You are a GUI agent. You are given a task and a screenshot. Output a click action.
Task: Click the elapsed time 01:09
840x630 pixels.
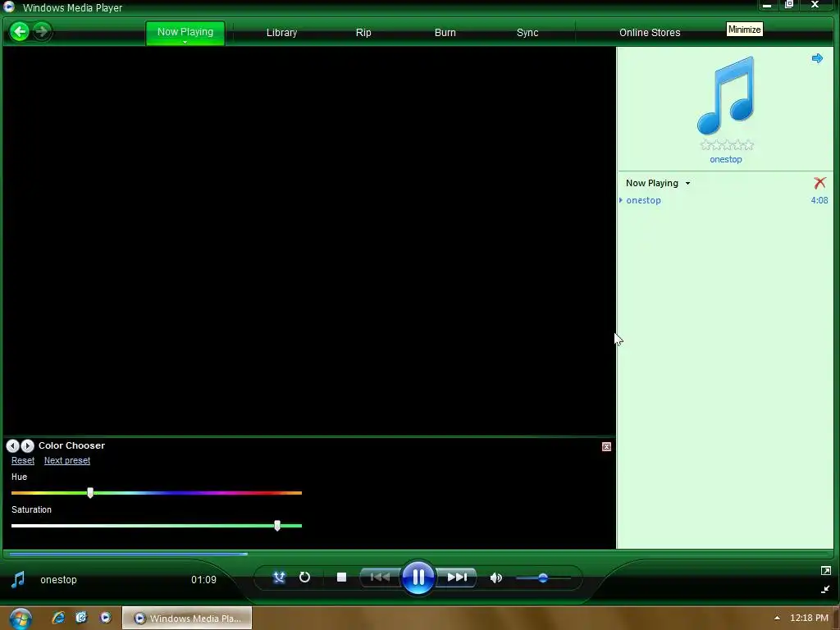(203, 580)
